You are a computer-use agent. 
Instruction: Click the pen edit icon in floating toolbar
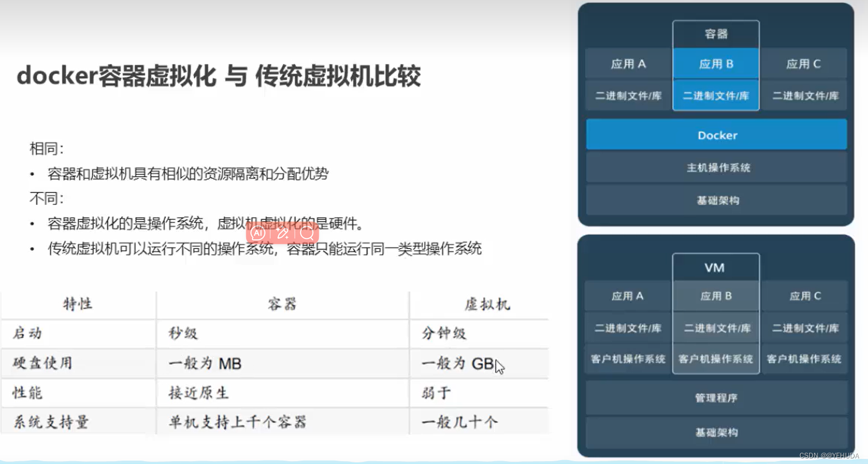point(282,233)
